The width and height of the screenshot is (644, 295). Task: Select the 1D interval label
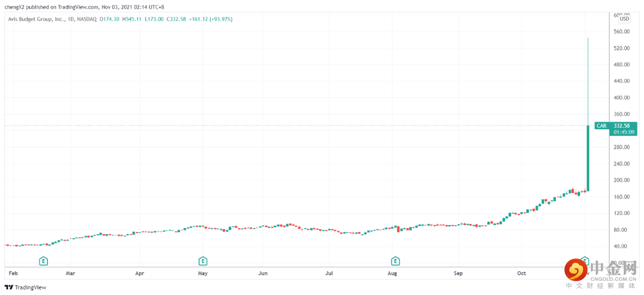click(x=71, y=19)
